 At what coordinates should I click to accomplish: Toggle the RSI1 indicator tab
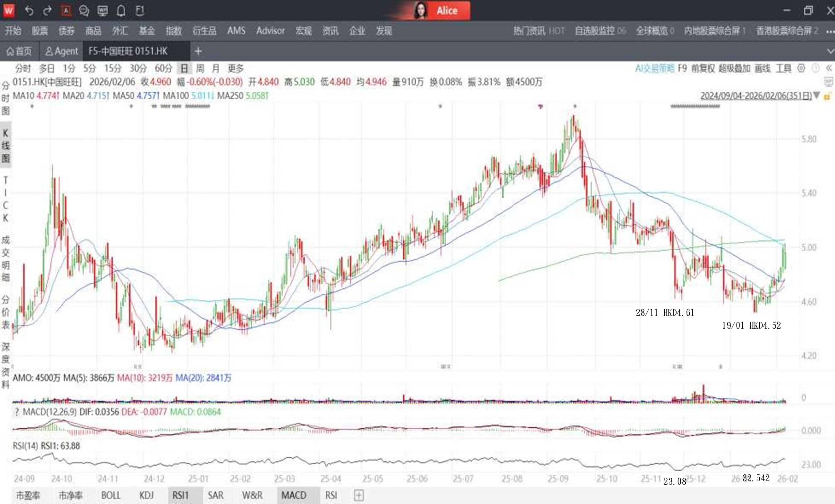tap(180, 495)
